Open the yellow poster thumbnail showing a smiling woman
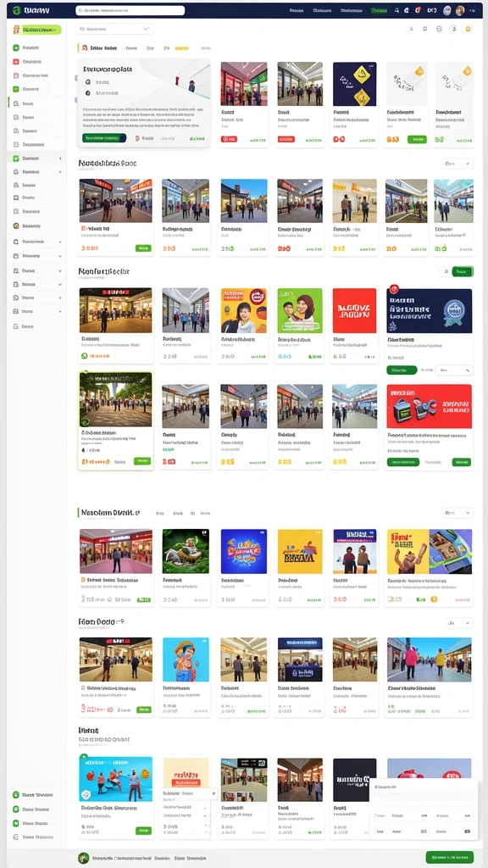The height and width of the screenshot is (868, 488). pos(243,310)
